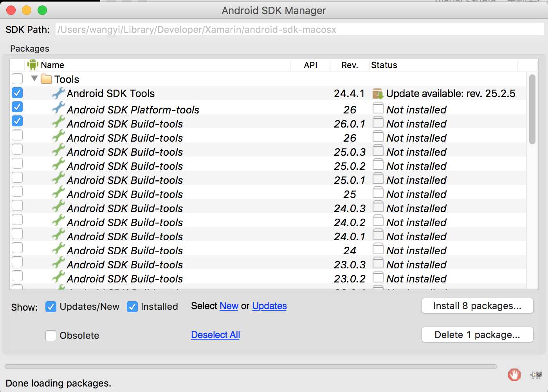Click wrench icon of Build-tools rev 24.0.1

click(x=59, y=234)
